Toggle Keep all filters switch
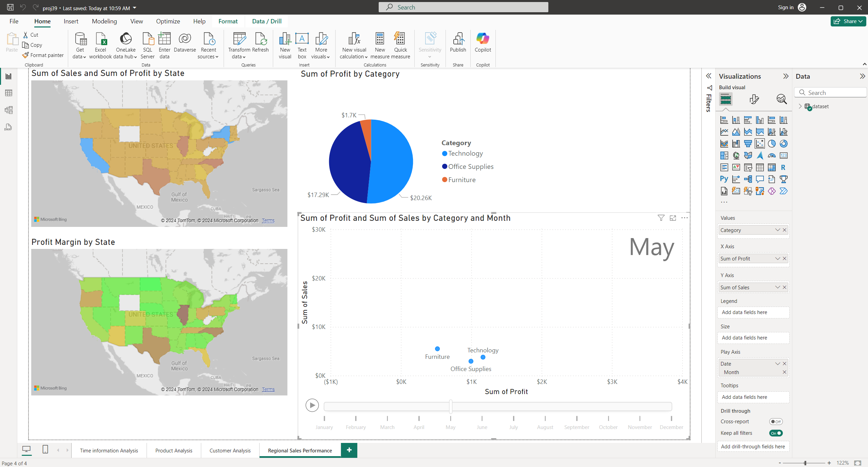The height and width of the screenshot is (467, 868). [x=776, y=433]
